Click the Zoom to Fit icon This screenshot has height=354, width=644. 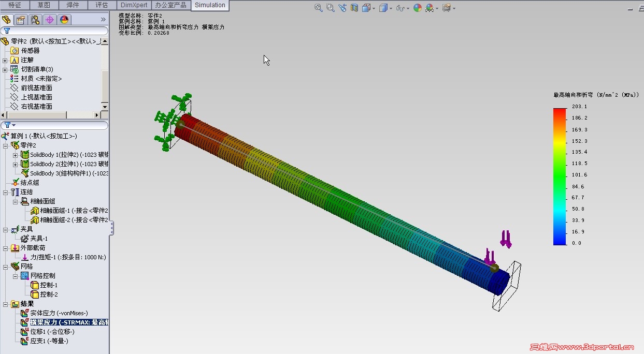point(318,8)
